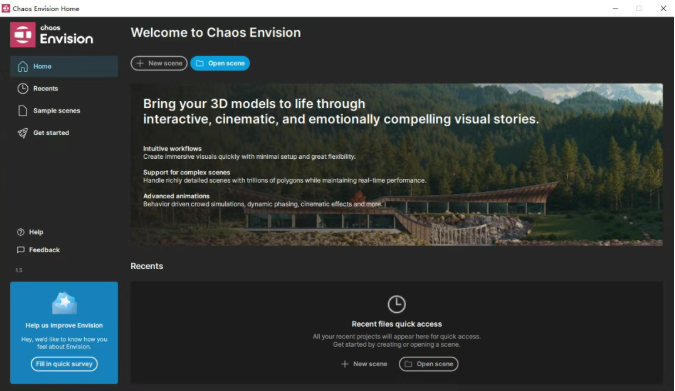Screen dimensions: 675x391
Task: Click the 'Welcome to Chaos Envision' heading
Action: [x=216, y=33]
